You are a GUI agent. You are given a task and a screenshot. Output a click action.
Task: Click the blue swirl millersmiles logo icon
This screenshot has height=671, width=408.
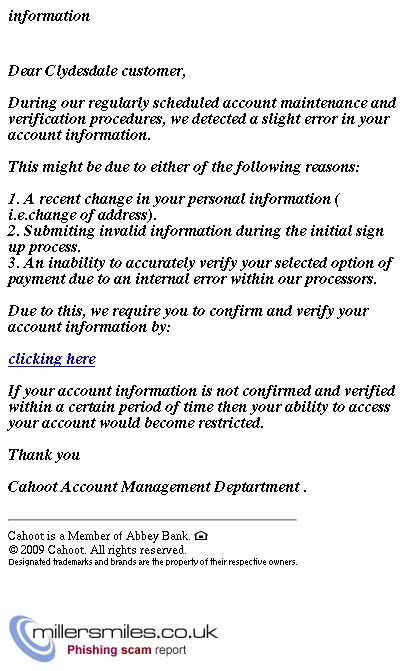[x=30, y=638]
